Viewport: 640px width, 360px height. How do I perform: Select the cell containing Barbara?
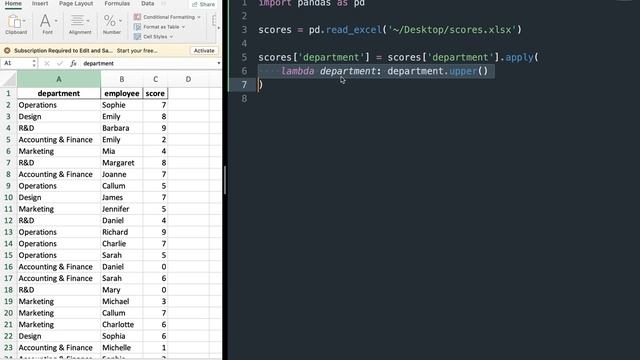[122, 128]
